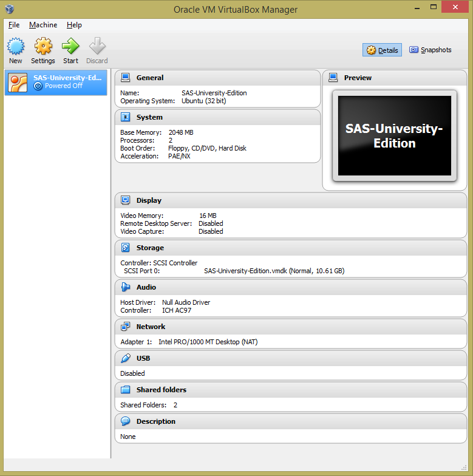Screen dimensions: 473x476
Task: Open Settings with the gear icon
Action: (43, 47)
